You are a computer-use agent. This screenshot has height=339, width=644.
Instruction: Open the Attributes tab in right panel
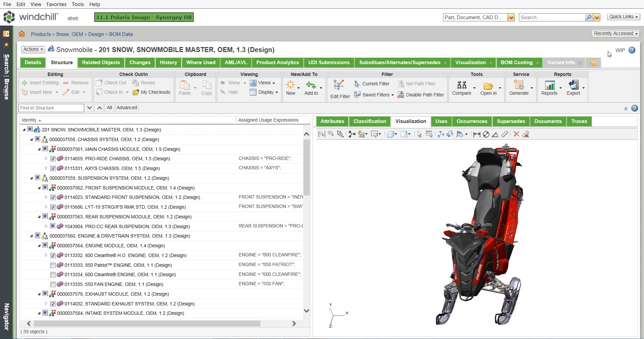[x=332, y=121]
